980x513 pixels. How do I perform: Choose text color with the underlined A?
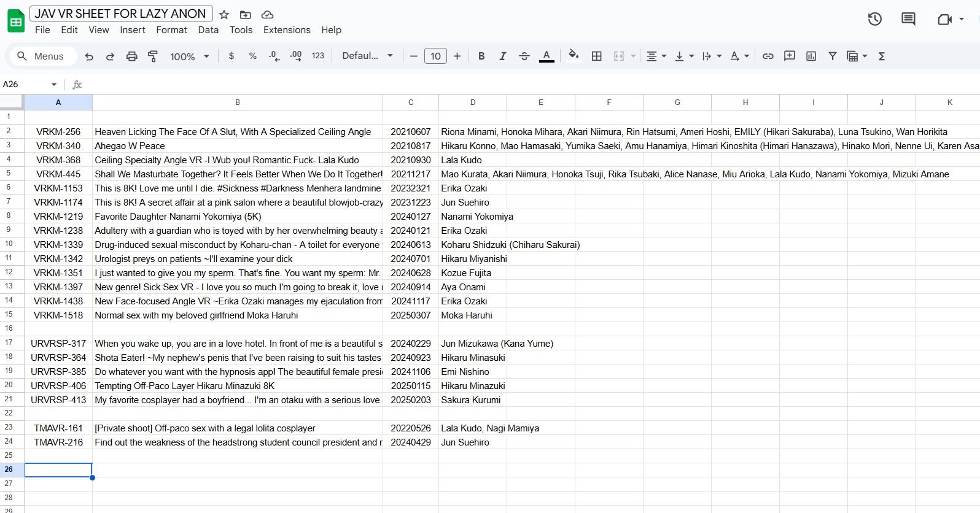(x=546, y=56)
